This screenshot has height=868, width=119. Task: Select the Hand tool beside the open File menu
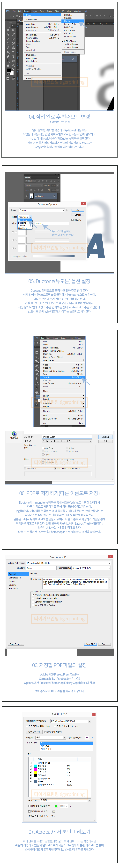(37, 392)
